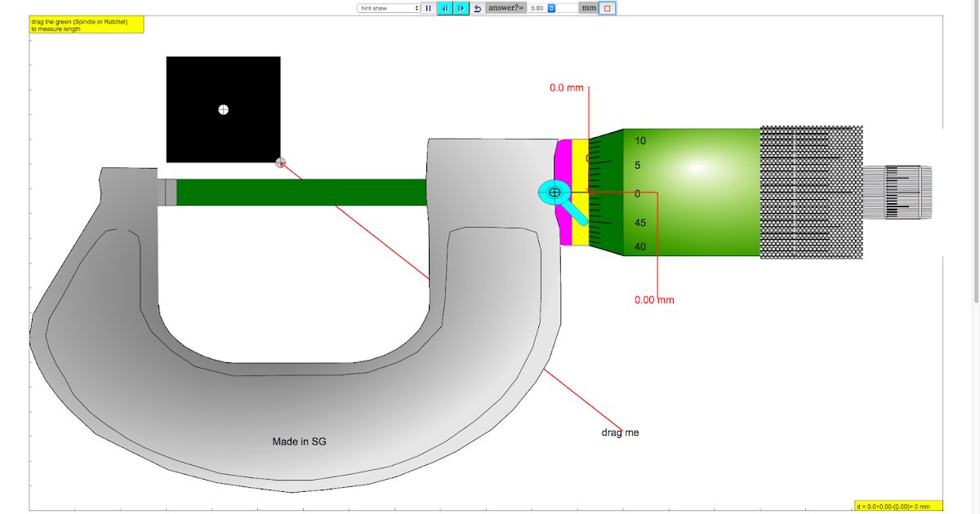The image size is (980, 514).
Task: Click the up arrow of value stepper
Action: (552, 6)
